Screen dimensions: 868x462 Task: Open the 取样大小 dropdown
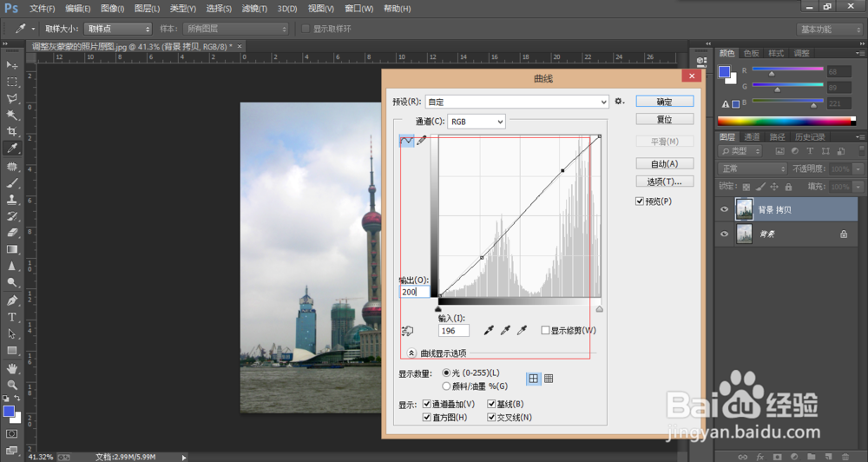[x=117, y=29]
